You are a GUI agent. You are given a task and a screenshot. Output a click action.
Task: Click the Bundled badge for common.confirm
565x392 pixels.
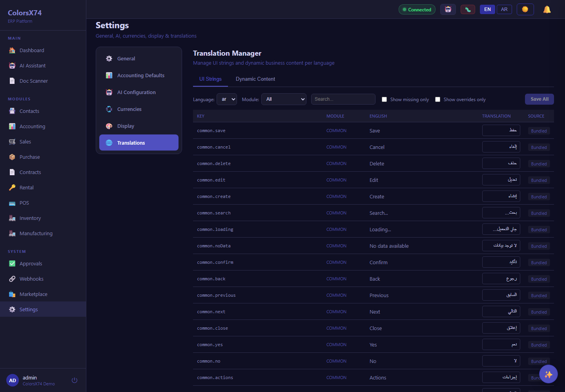tap(539, 263)
